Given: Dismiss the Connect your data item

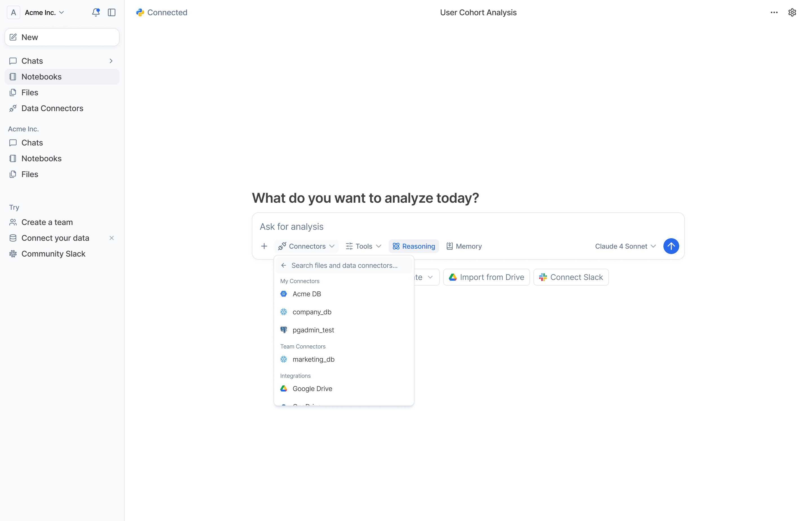Looking at the screenshot, I should (112, 238).
